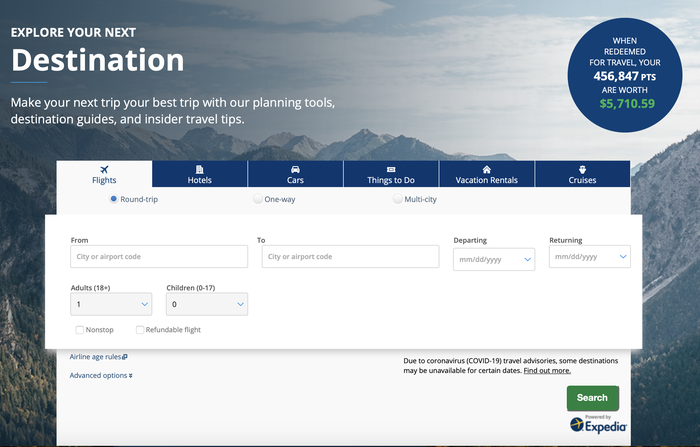Viewport: 700px width, 447px height.
Task: Click the car icon above Cars
Action: click(x=295, y=169)
